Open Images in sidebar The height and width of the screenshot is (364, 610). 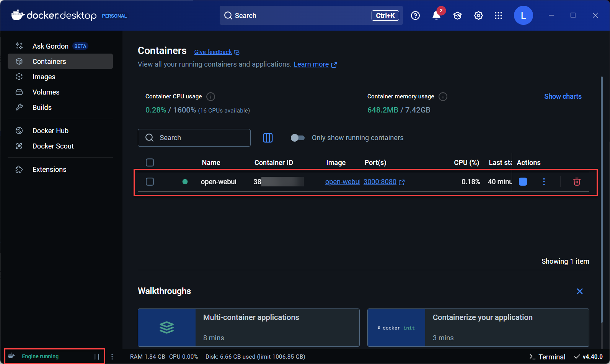60,77
